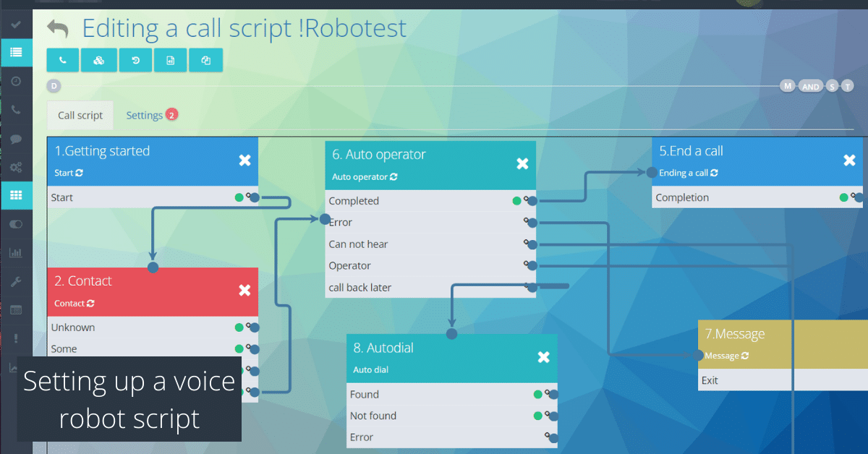Click refresh icon next to Start label
This screenshot has height=454, width=868.
79,174
